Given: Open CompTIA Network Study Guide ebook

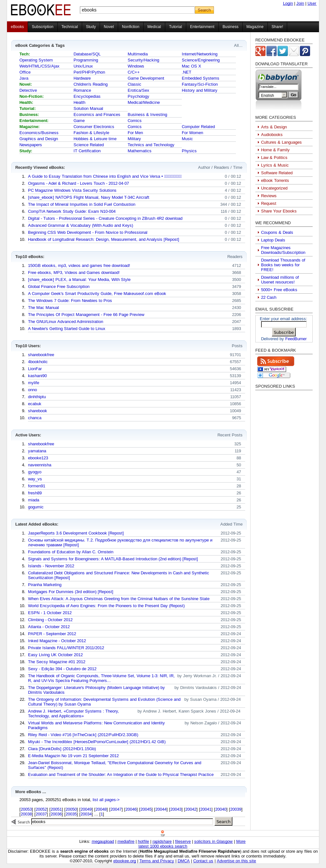Looking at the screenshot, I should 72,212.
